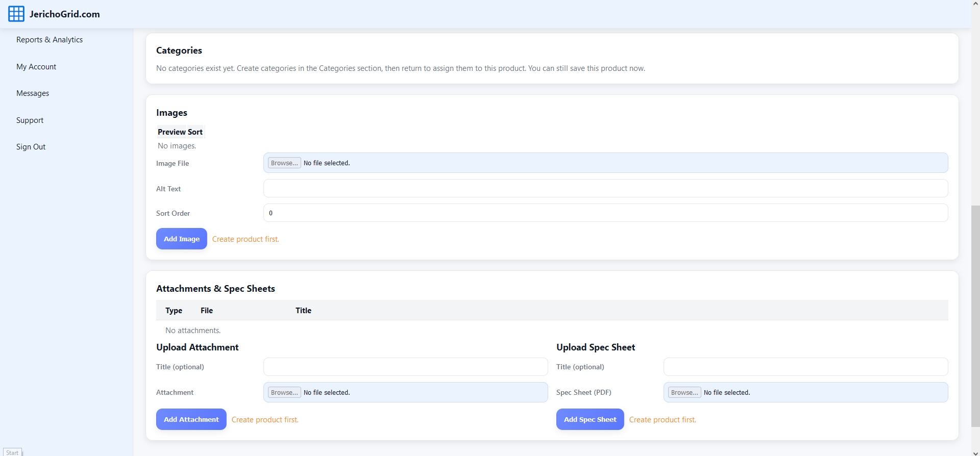Click the Alt Text input field
The image size is (980, 456).
coord(605,188)
